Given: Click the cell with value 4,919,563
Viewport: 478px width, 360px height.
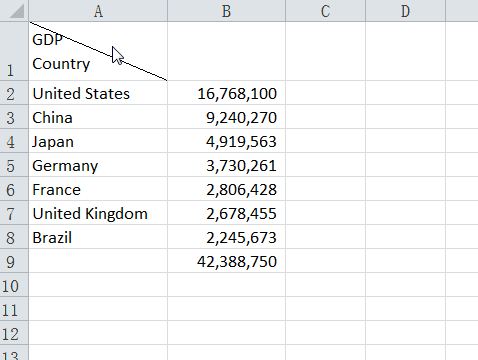Looking at the screenshot, I should click(226, 141).
